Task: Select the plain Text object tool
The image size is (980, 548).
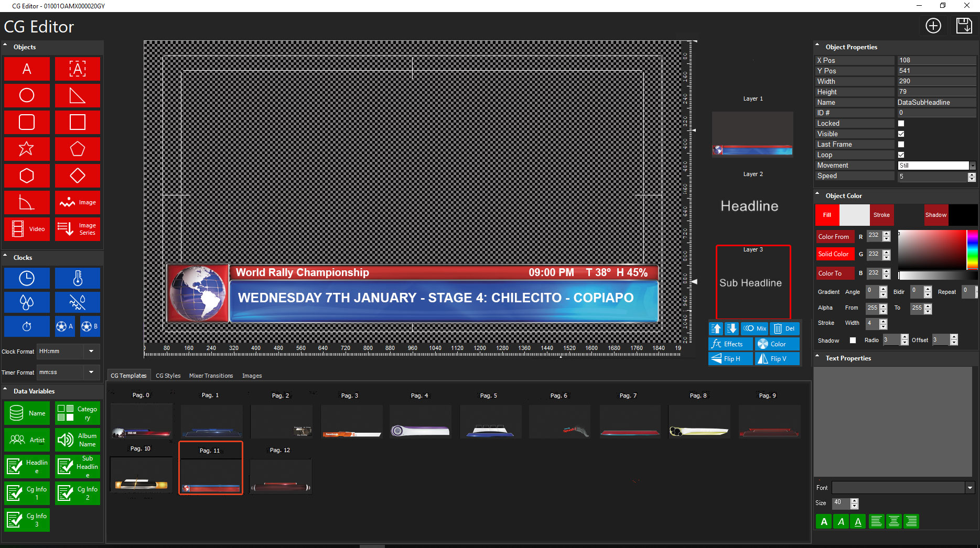Action: [27, 69]
